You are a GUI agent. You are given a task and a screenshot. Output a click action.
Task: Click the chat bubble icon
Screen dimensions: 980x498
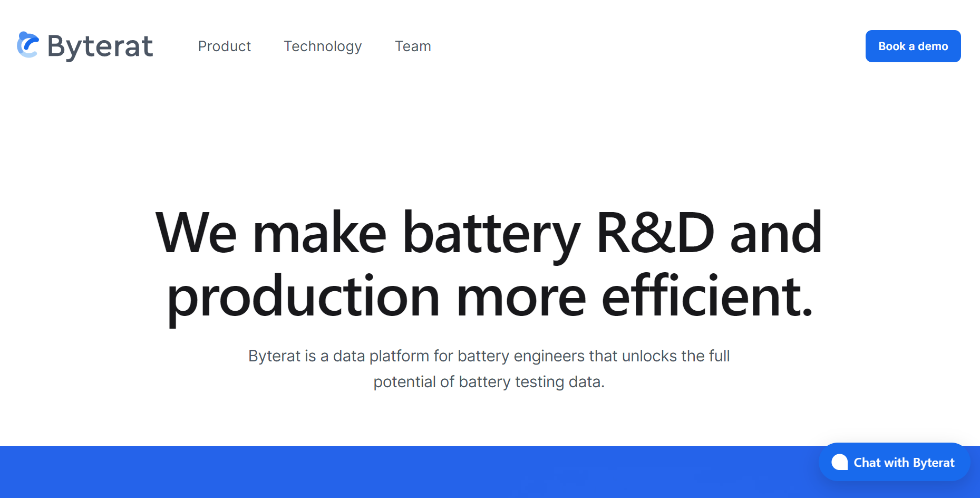[x=839, y=462]
